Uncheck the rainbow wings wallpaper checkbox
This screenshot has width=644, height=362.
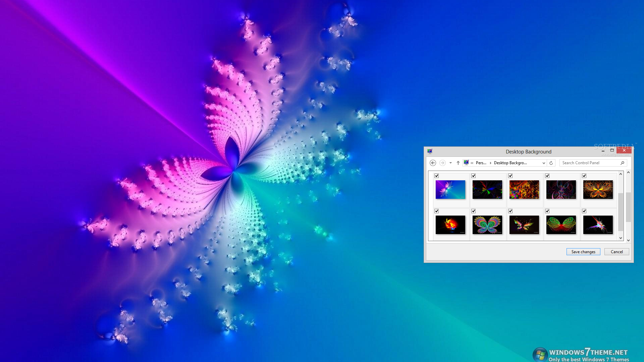474,211
